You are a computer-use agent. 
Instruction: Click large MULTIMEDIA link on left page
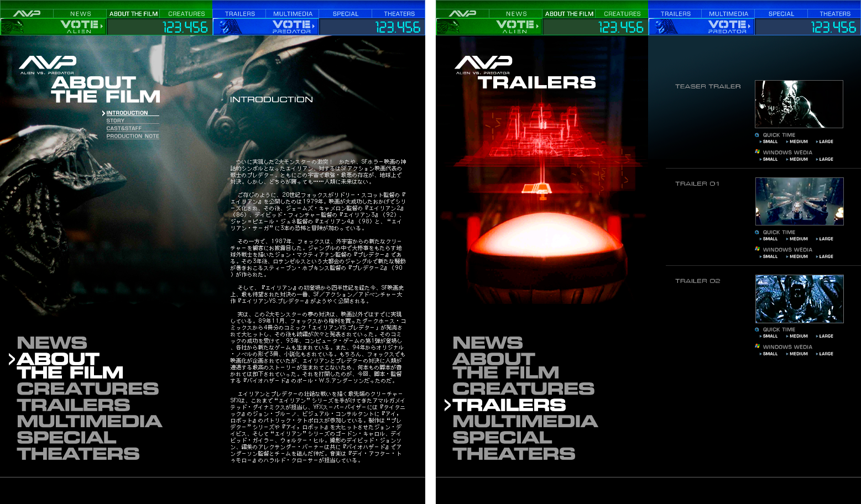point(90,421)
